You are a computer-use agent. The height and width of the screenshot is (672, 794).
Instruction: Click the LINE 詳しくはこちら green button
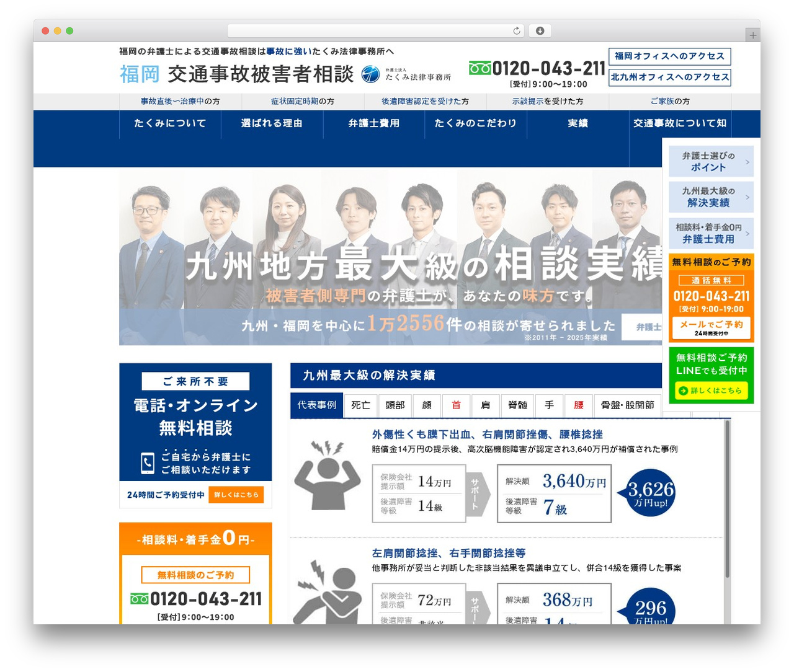click(x=711, y=391)
